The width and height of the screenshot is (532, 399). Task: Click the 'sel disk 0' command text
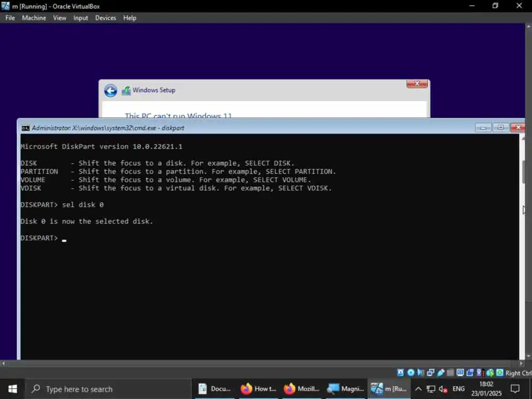(x=83, y=205)
